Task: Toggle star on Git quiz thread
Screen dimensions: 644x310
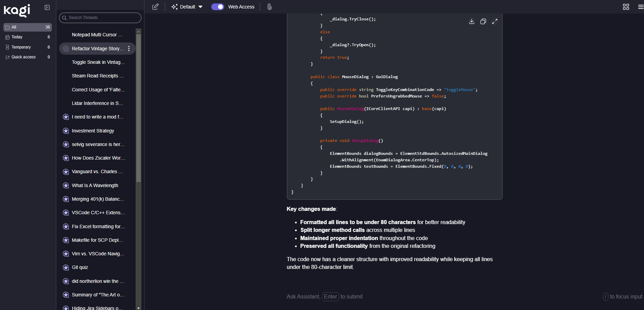Action: 66,268
